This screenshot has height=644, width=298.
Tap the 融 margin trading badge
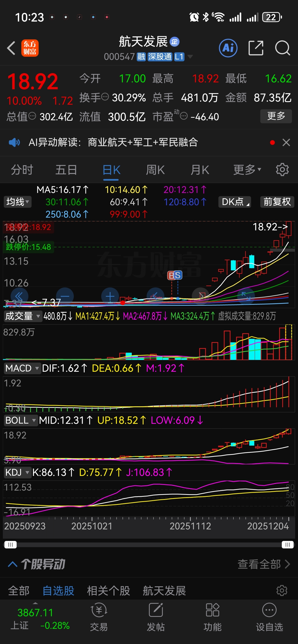pos(141,57)
